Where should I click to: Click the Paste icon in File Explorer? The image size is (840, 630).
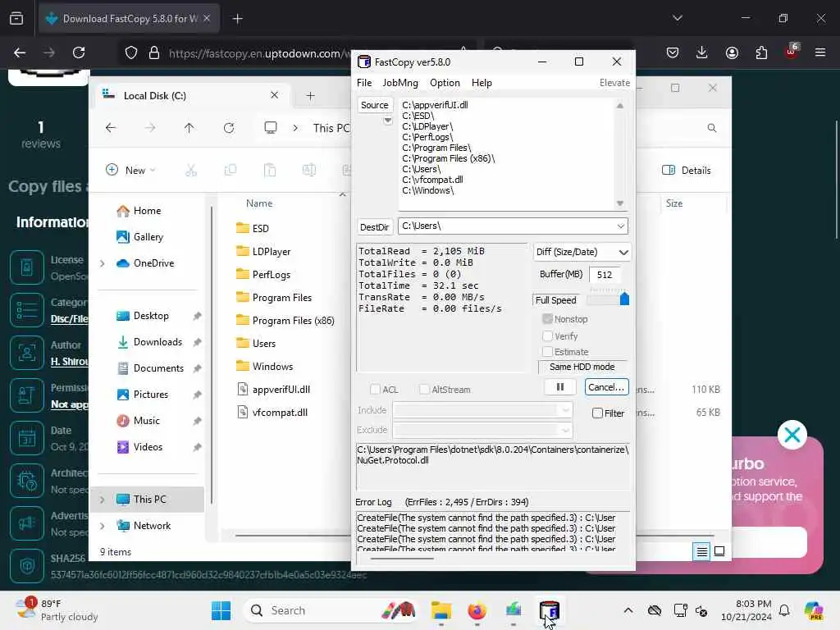269,170
